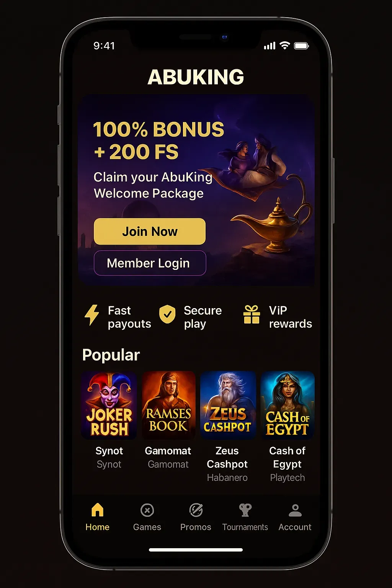This screenshot has width=392, height=588.
Task: Open the Promos badge icon
Action: click(x=196, y=510)
